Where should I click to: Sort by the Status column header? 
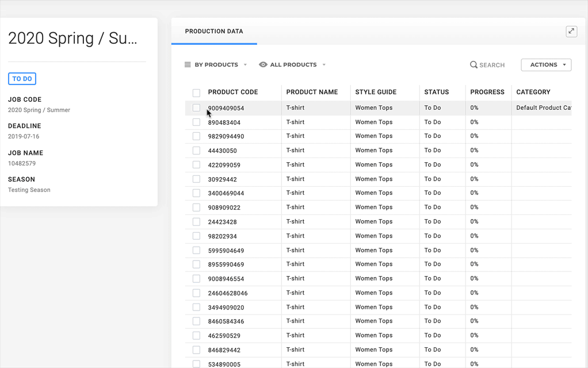coord(437,92)
